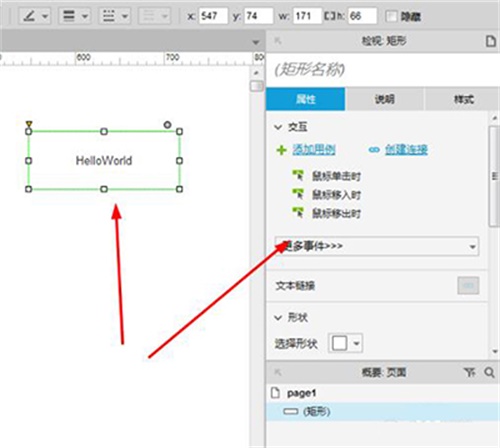Viewport: 500px width, 448px height.
Task: Switch to the 说明 tab
Action: (x=384, y=99)
